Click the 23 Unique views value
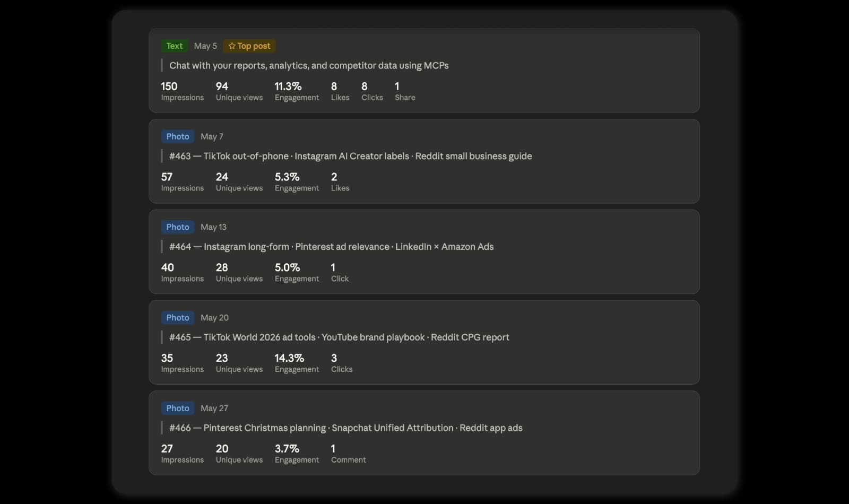The height and width of the screenshot is (504, 849). tap(222, 358)
